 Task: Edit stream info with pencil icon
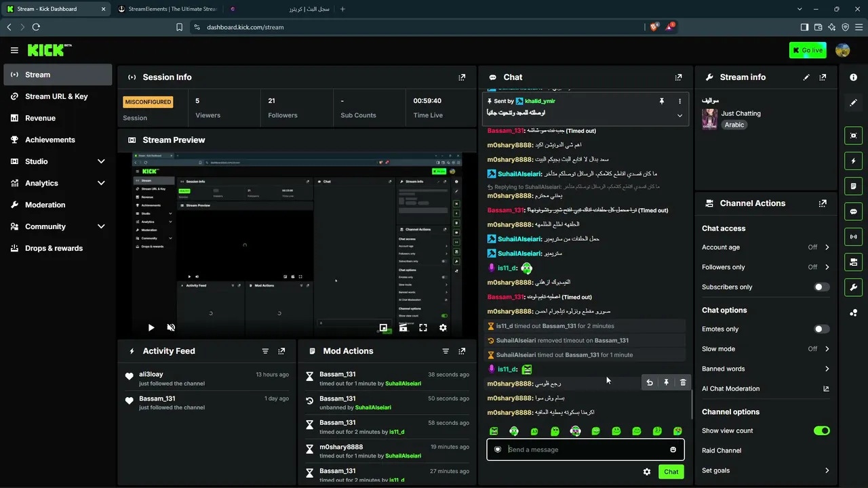(806, 77)
